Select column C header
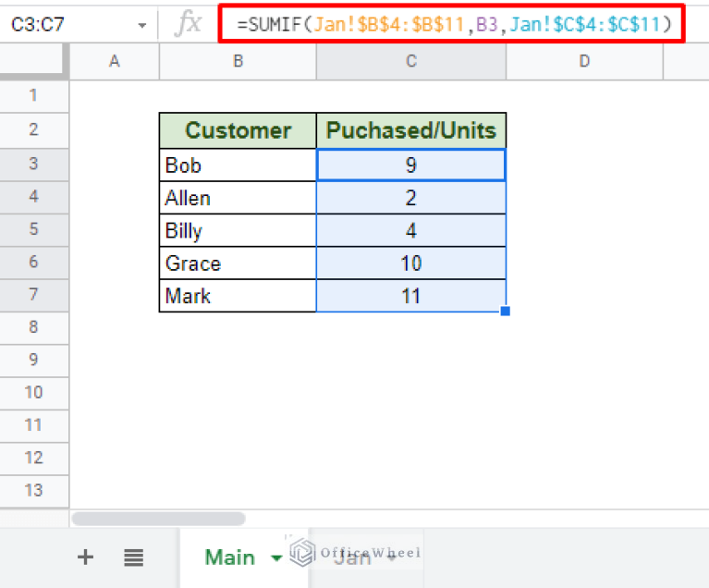This screenshot has width=709, height=588. [411, 61]
